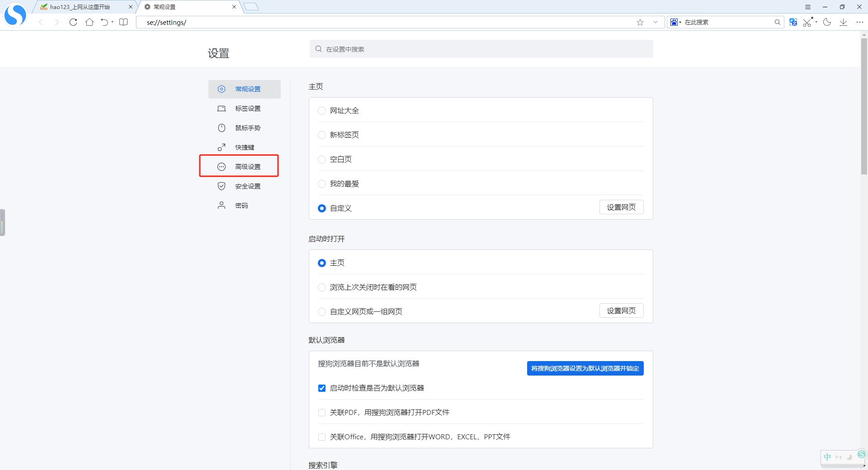Click the page translate icon in toolbar
Viewport: 868px width, 470px height.
[793, 22]
